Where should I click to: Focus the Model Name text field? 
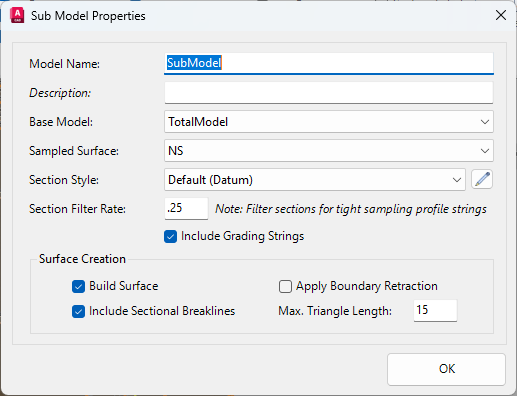[x=329, y=63]
